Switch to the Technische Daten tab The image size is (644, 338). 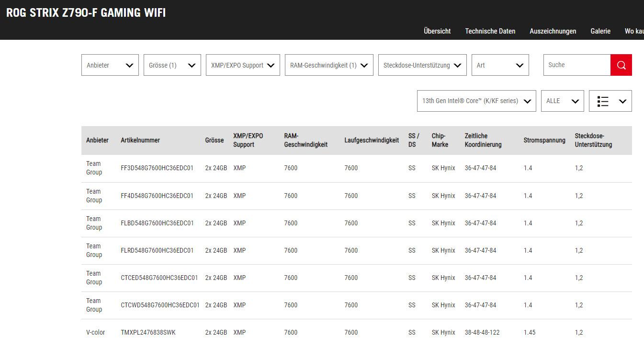coord(490,31)
